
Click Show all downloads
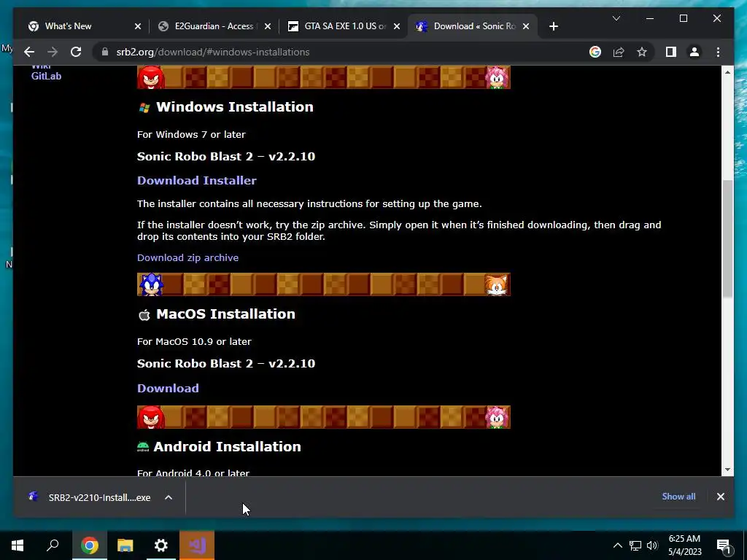678,496
